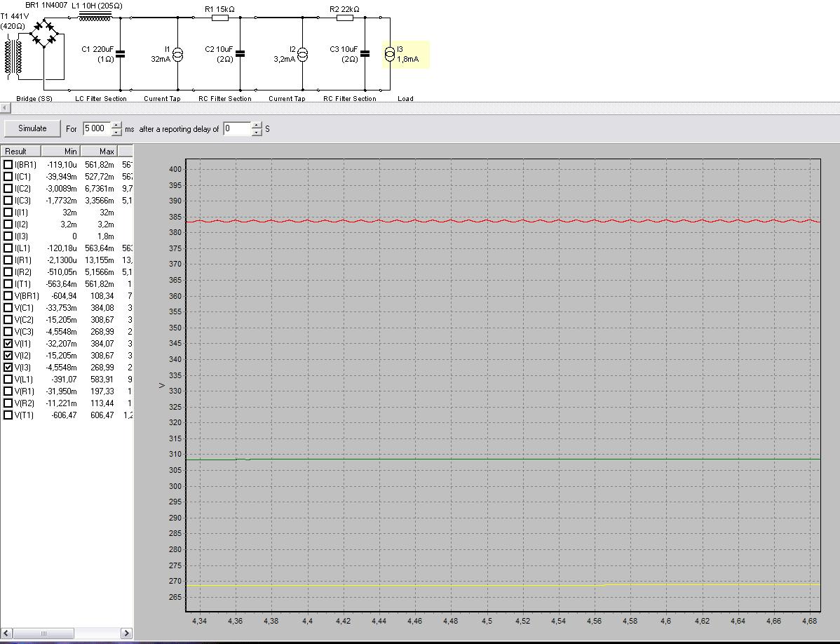Increase simulation duration with the up arrow

[x=116, y=126]
